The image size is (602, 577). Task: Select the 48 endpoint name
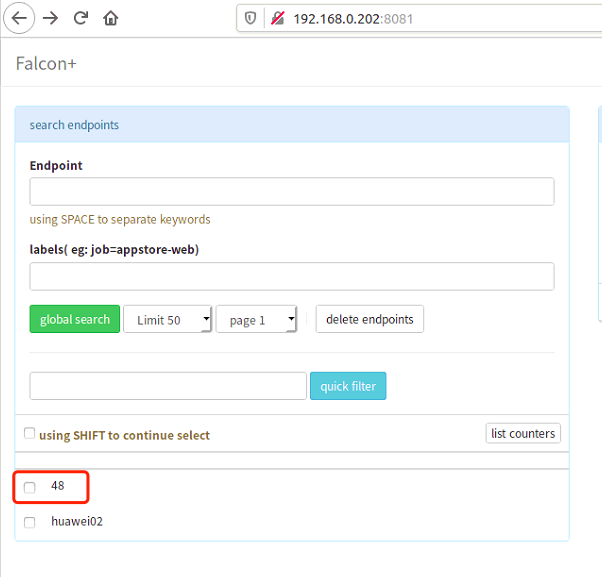click(58, 486)
